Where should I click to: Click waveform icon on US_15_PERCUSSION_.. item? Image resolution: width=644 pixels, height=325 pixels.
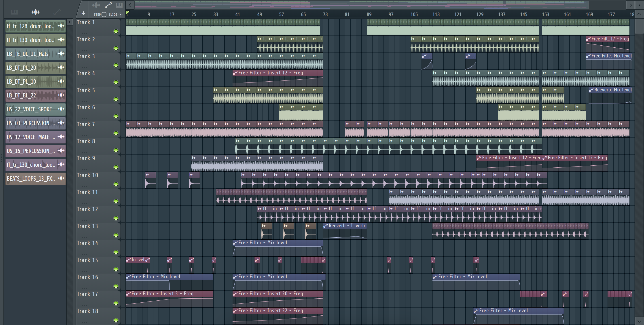coord(61,151)
